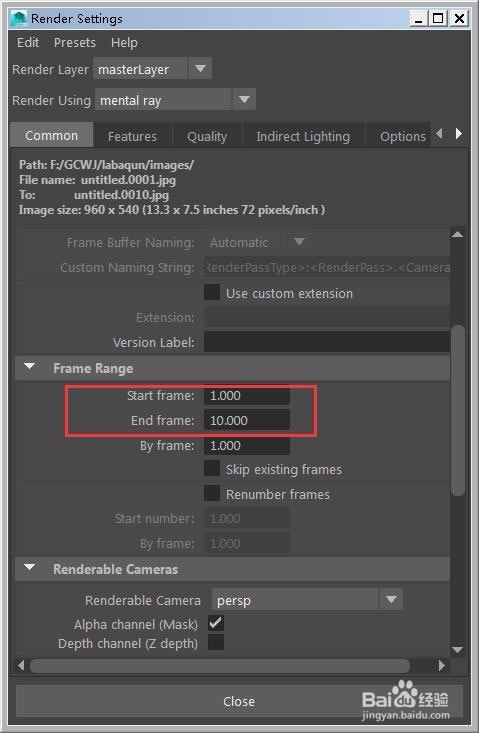Switch to the Quality tab

point(207,137)
